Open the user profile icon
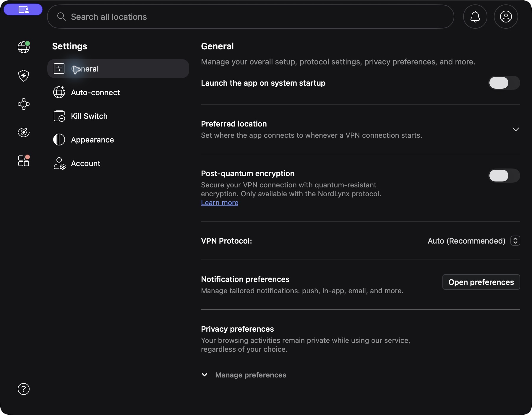The width and height of the screenshot is (532, 415). point(506,17)
